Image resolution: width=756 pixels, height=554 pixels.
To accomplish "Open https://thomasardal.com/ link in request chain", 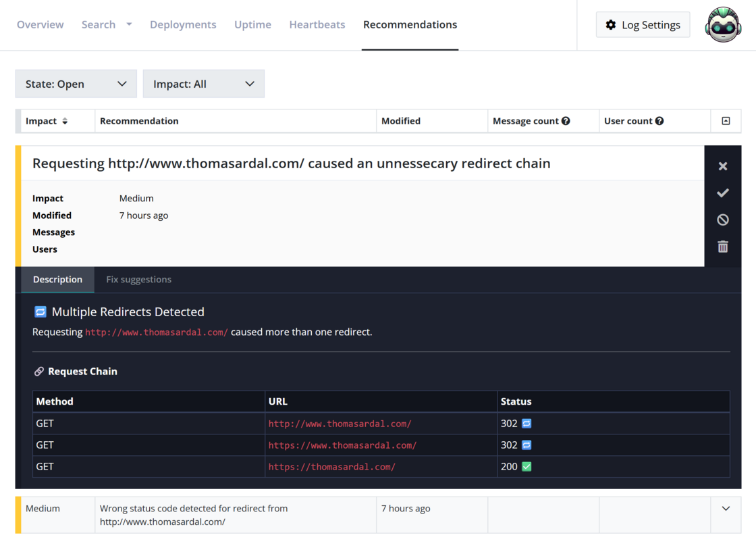I will pyautogui.click(x=331, y=467).
